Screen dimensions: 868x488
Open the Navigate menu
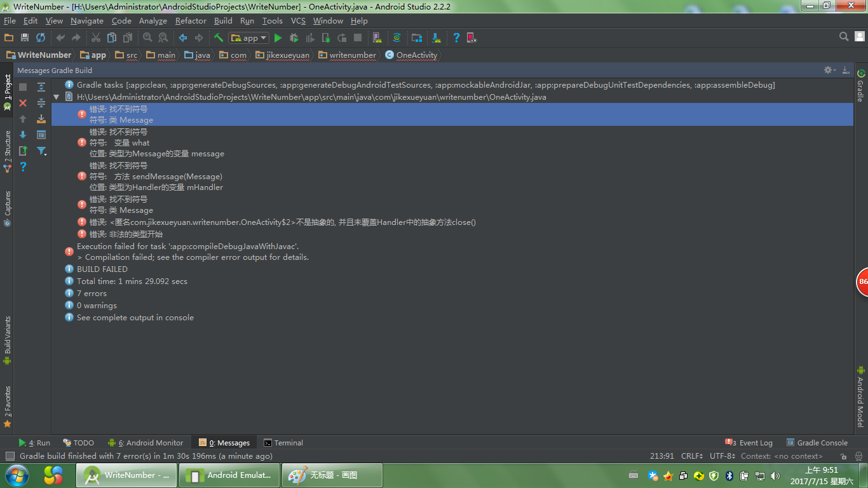point(87,21)
